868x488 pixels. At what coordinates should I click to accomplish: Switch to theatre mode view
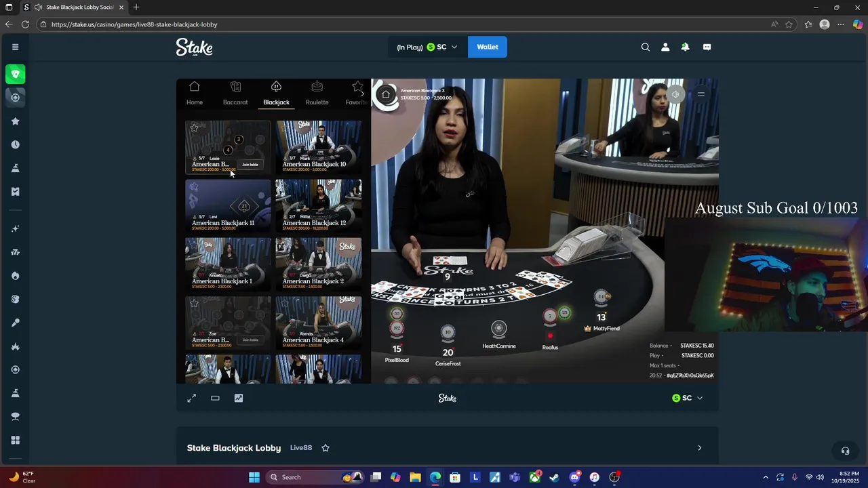click(215, 398)
